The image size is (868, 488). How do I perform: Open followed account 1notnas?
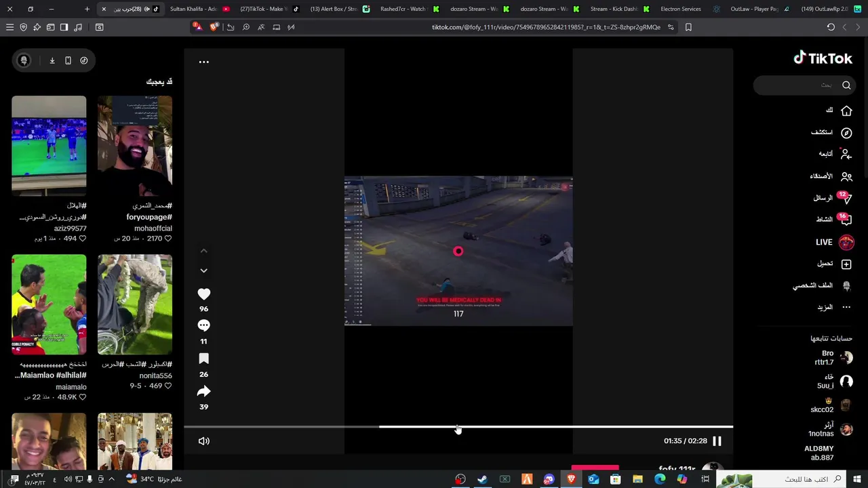click(831, 429)
